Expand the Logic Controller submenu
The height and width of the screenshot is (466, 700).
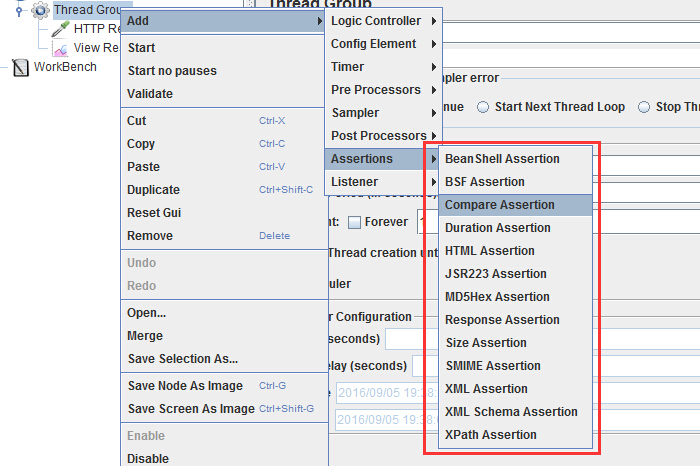(x=383, y=21)
